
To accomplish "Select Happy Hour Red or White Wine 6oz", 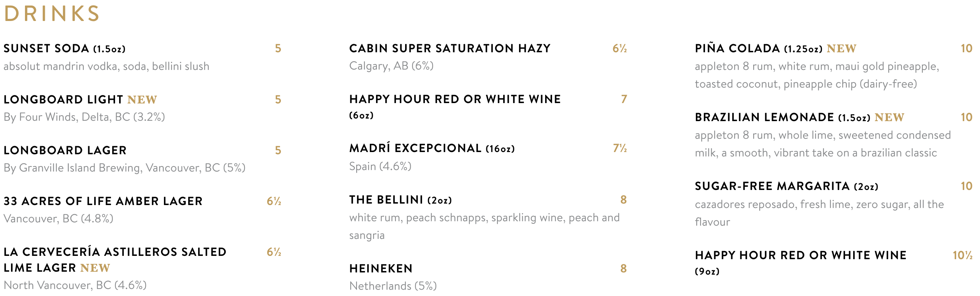I will tap(455, 107).
